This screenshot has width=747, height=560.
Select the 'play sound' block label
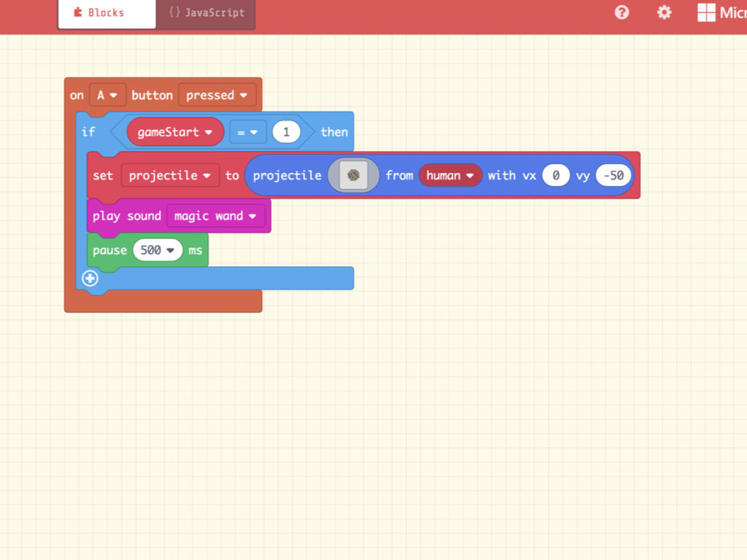click(x=127, y=216)
